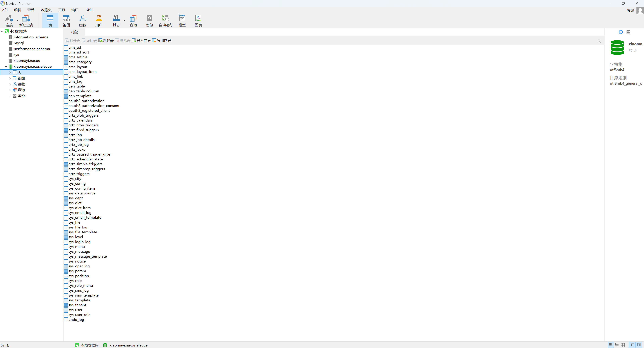The image size is (644, 348).
Task: Click the 导入向导 button
Action: click(x=141, y=40)
